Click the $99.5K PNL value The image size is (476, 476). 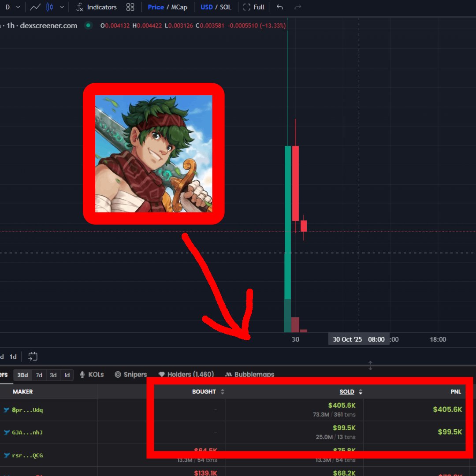[x=450, y=431]
